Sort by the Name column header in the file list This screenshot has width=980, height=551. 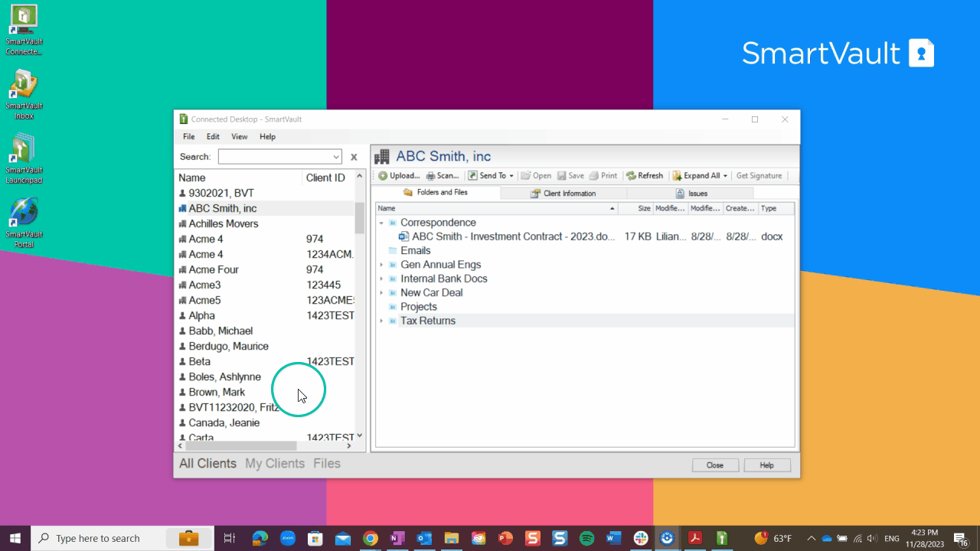[x=496, y=208]
